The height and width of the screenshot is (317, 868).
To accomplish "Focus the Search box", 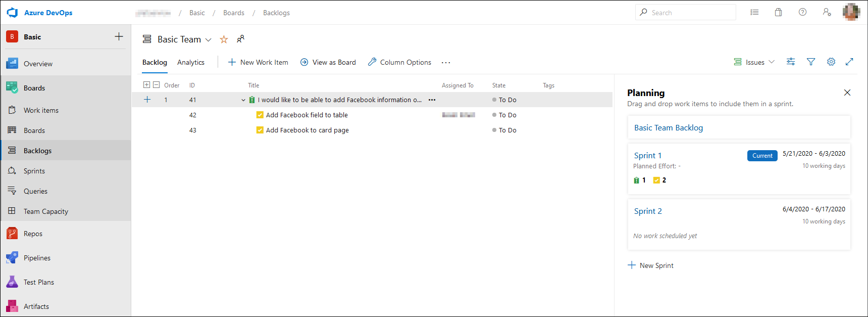I will tap(686, 12).
